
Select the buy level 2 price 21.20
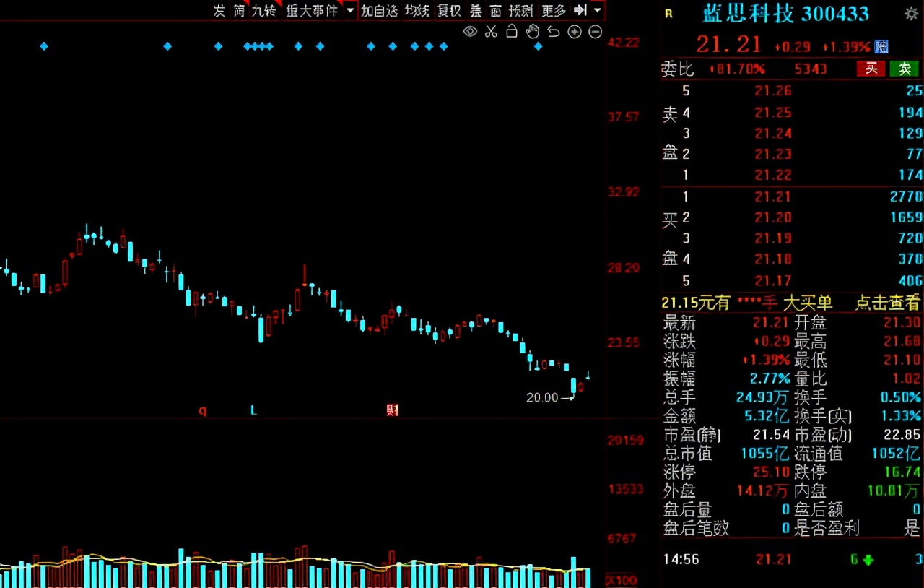coord(773,217)
